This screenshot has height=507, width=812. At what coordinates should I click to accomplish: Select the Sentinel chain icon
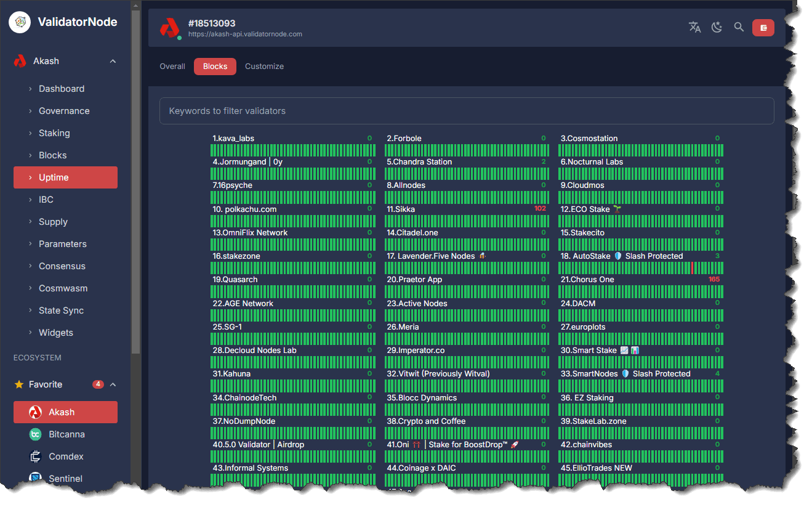(36, 478)
